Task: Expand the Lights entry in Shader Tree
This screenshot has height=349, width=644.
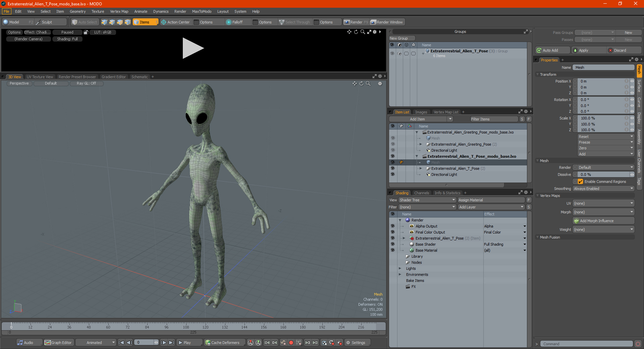Action: point(400,268)
